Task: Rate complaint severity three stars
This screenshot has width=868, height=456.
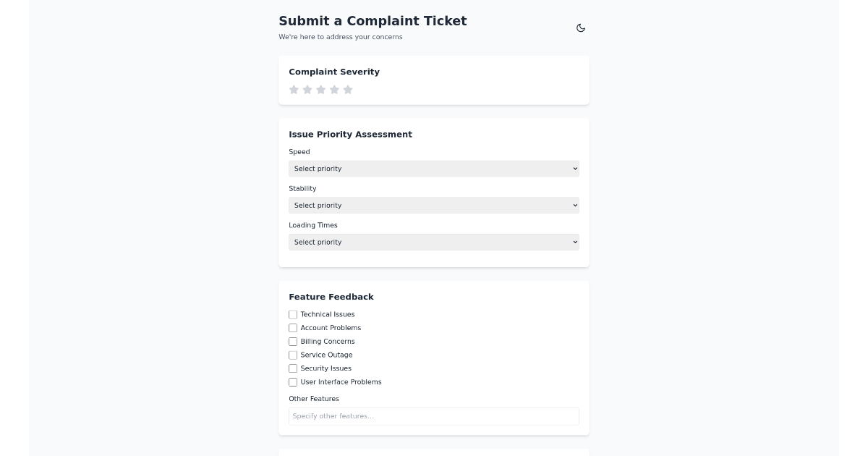Action: 320,90
